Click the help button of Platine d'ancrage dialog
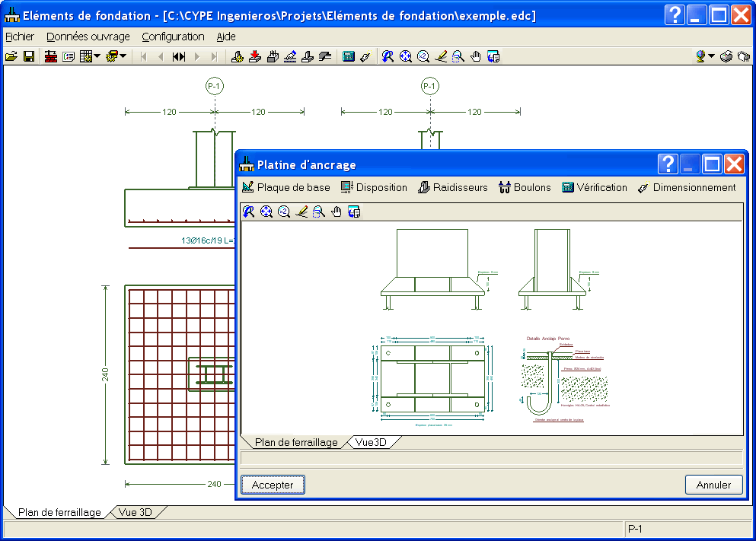Image resolution: width=756 pixels, height=541 pixels. click(668, 164)
